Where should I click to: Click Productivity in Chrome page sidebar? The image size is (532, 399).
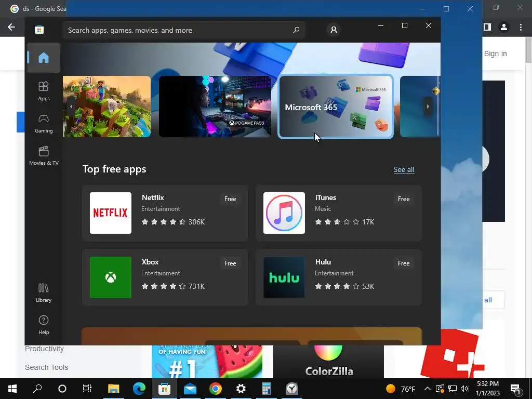tap(44, 349)
